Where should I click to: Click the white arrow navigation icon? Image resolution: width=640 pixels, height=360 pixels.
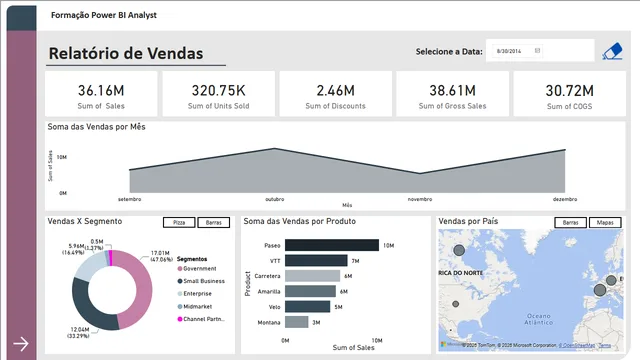[x=21, y=344]
